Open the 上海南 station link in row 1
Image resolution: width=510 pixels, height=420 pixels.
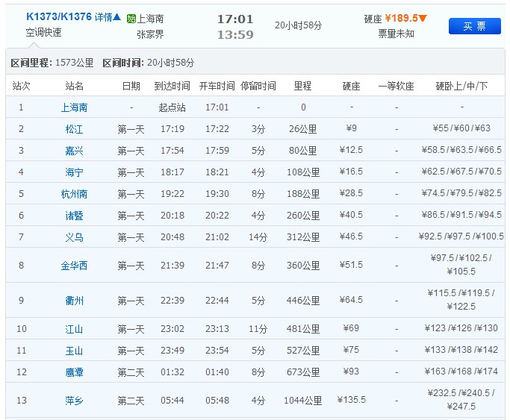coord(74,107)
